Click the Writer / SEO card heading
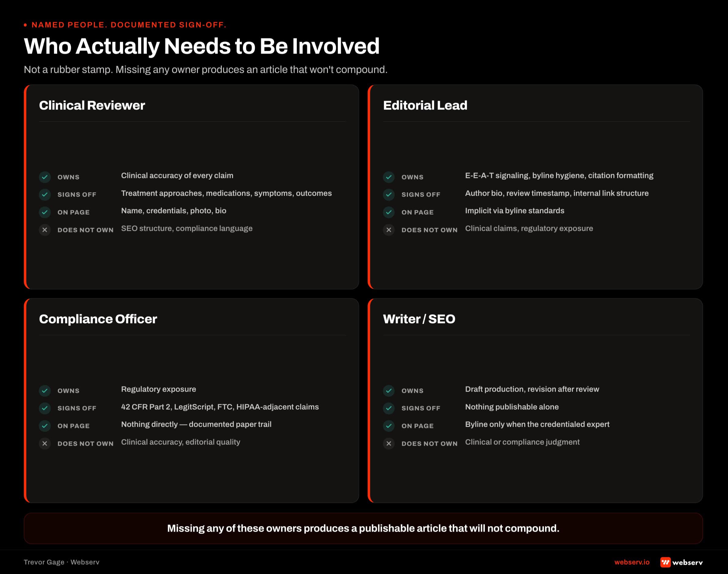This screenshot has height=574, width=728. point(419,319)
